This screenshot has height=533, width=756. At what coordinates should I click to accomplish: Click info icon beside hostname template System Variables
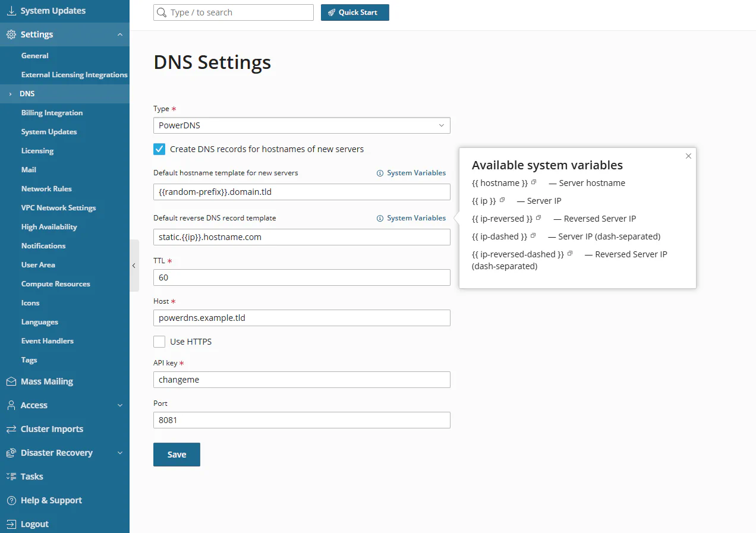point(380,173)
